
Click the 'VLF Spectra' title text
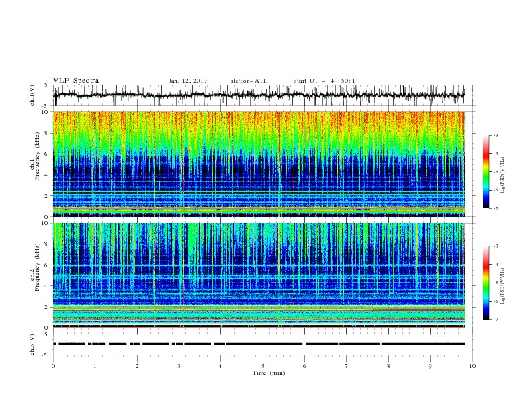click(76, 81)
